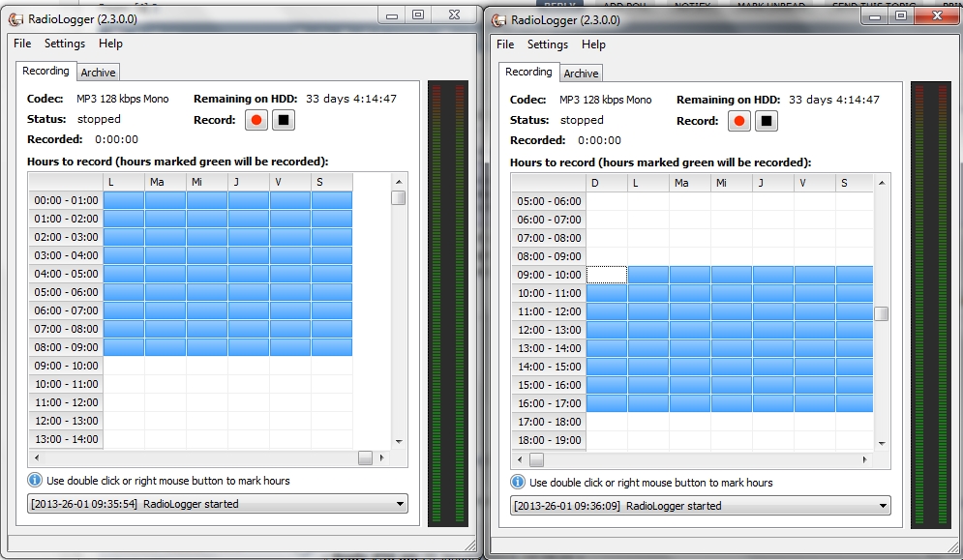Click horizontal scroll-right arrow in left window
Screen dimensions: 963x560
(x=382, y=458)
